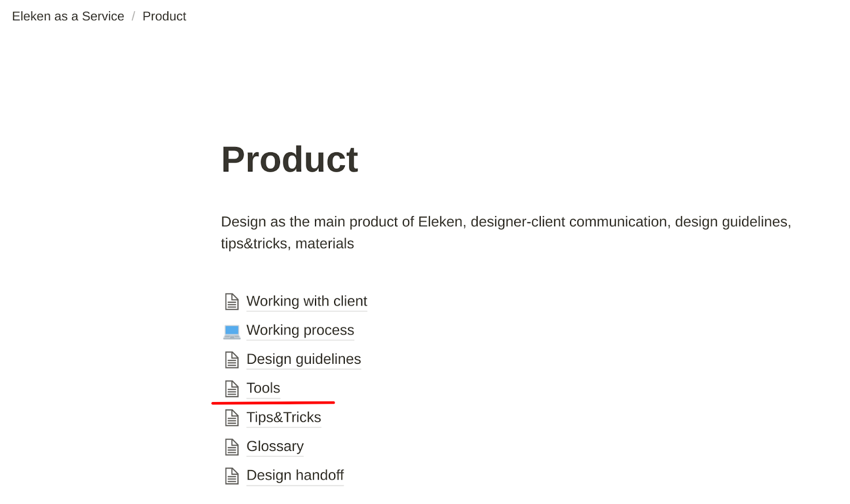Click the red underline beneath Tools
The image size is (850, 504).
pyautogui.click(x=273, y=403)
